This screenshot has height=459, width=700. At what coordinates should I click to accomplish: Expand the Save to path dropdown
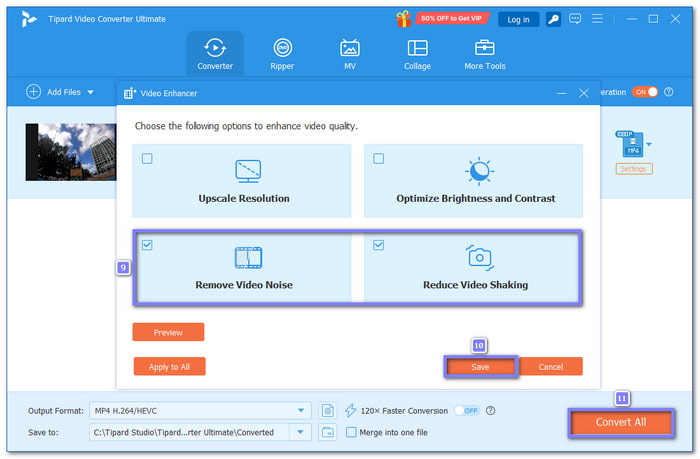[297, 432]
